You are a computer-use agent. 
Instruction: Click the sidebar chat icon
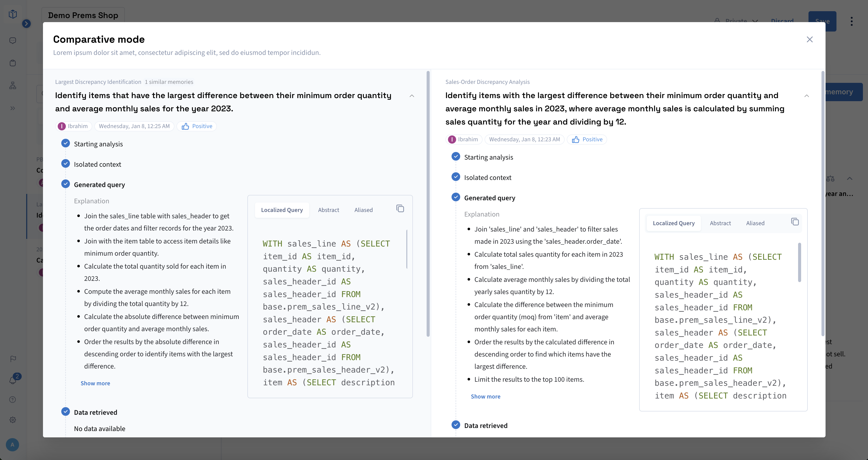pos(13,41)
